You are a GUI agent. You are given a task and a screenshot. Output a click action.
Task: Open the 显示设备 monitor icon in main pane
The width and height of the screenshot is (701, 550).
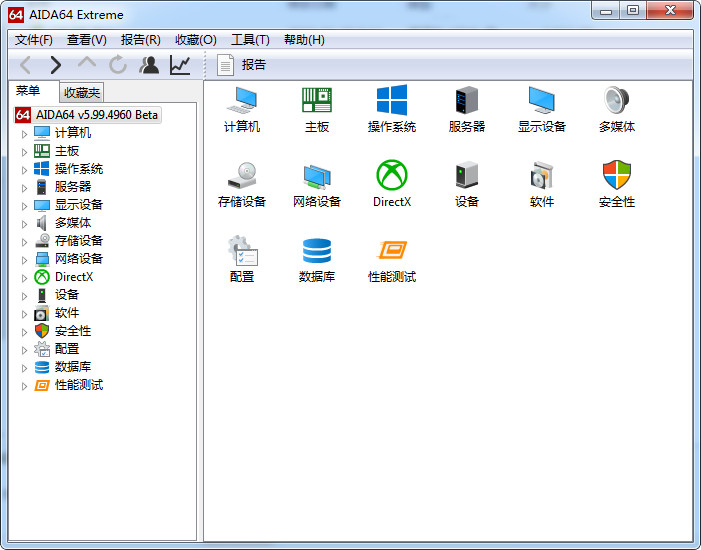tap(541, 100)
